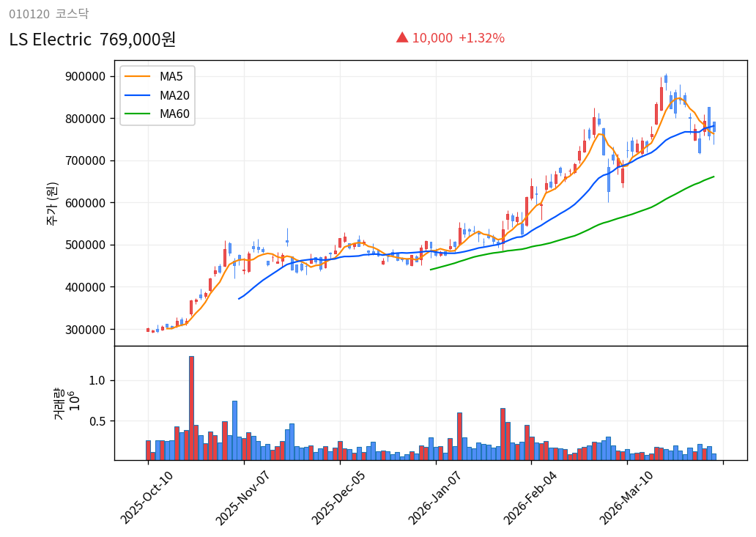Click the MA20 blue legend line
Screen dimensions: 756x537
(138, 95)
